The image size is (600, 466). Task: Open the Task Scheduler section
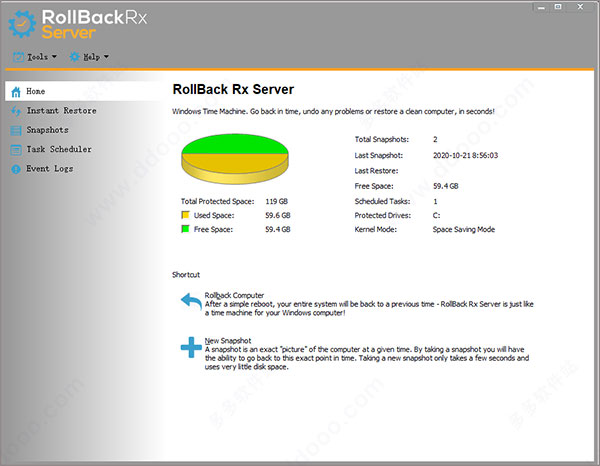59,149
